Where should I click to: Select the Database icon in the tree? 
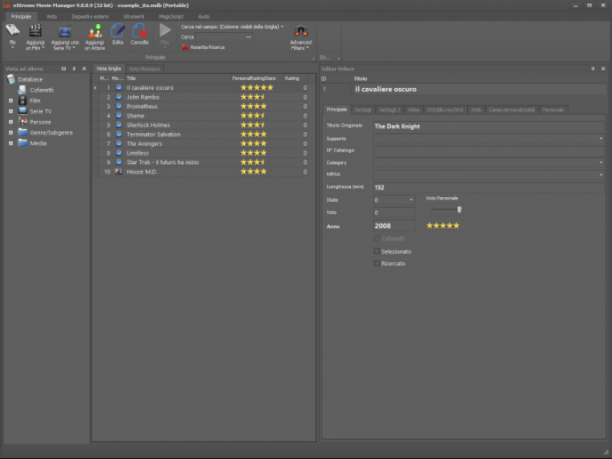pyautogui.click(x=11, y=79)
